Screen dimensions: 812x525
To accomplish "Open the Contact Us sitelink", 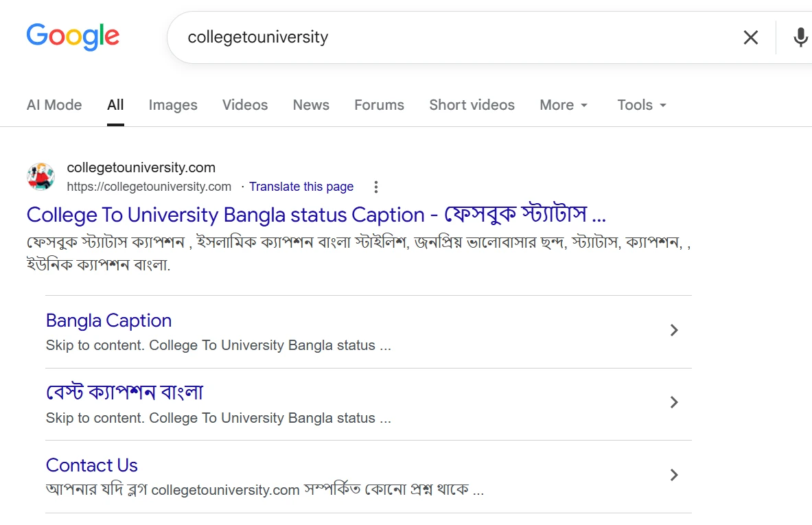I will (92, 465).
